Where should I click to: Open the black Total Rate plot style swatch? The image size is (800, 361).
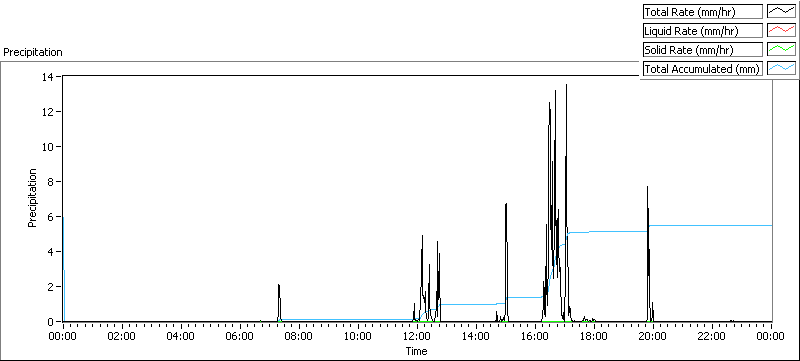[x=782, y=12]
